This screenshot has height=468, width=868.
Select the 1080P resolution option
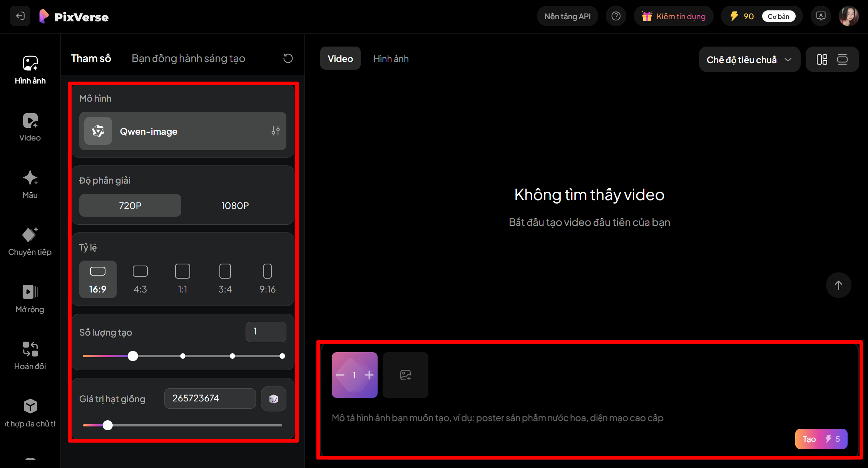pyautogui.click(x=235, y=205)
